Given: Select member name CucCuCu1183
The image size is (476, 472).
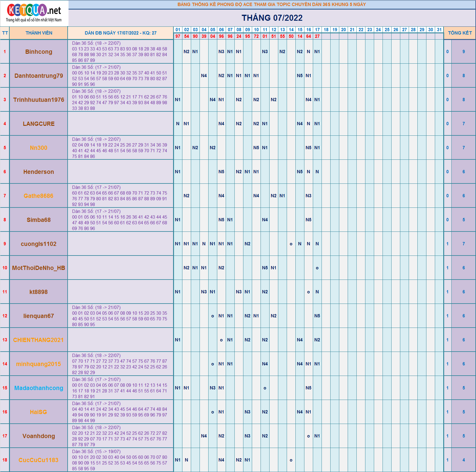Looking at the screenshot, I should coord(39,460).
